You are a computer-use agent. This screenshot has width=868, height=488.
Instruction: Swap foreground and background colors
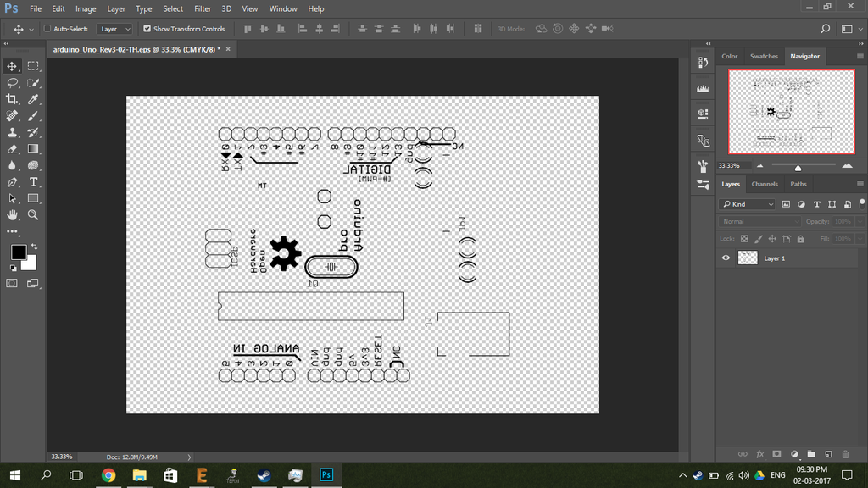pyautogui.click(x=34, y=247)
